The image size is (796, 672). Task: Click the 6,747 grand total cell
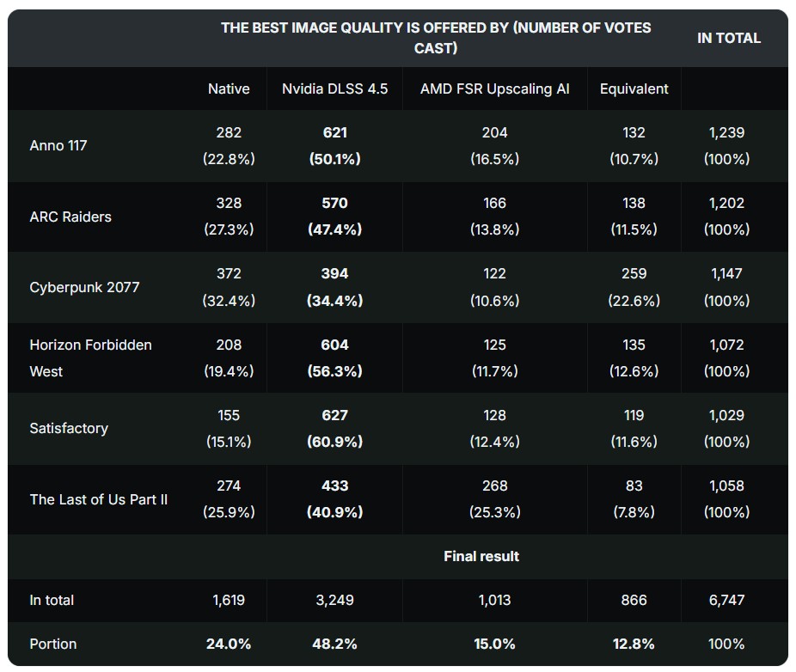pyautogui.click(x=727, y=600)
